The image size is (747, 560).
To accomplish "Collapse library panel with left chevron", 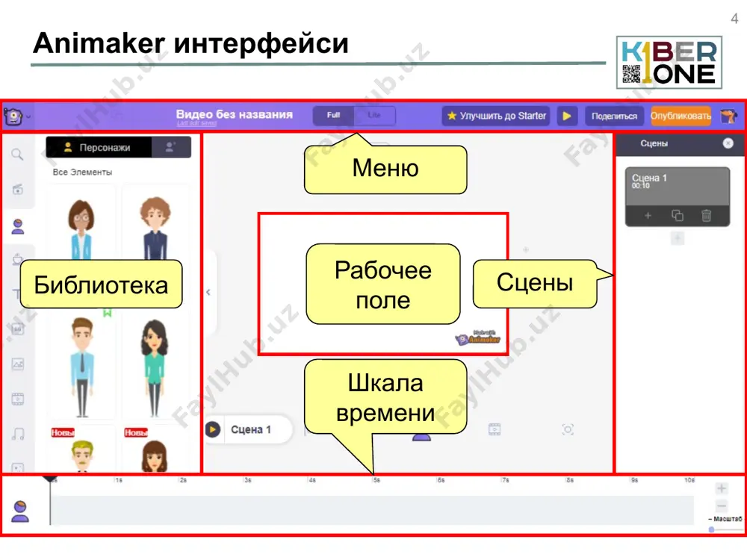I will click(x=208, y=293).
